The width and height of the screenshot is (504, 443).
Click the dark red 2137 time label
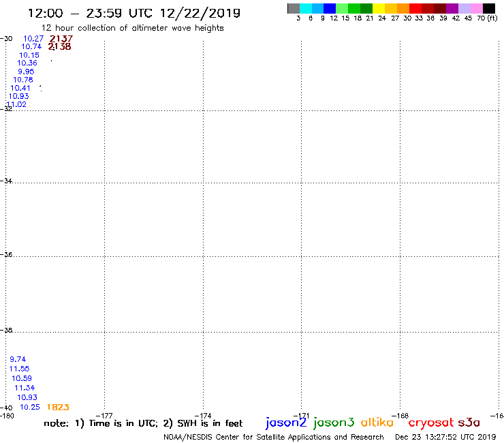pyautogui.click(x=61, y=39)
